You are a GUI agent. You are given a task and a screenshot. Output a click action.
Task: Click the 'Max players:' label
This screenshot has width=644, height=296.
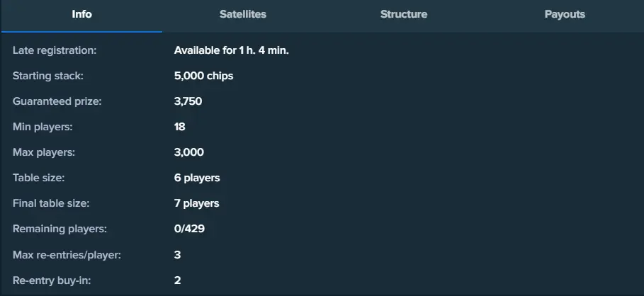[x=44, y=152]
